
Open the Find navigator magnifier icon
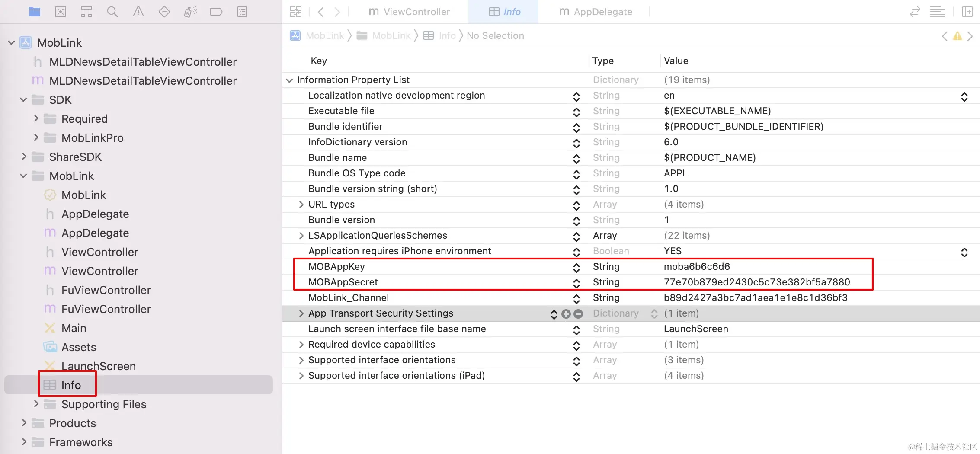tap(112, 12)
